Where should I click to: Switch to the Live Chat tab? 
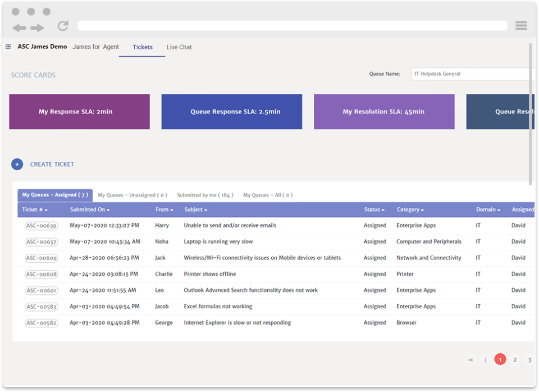(179, 47)
